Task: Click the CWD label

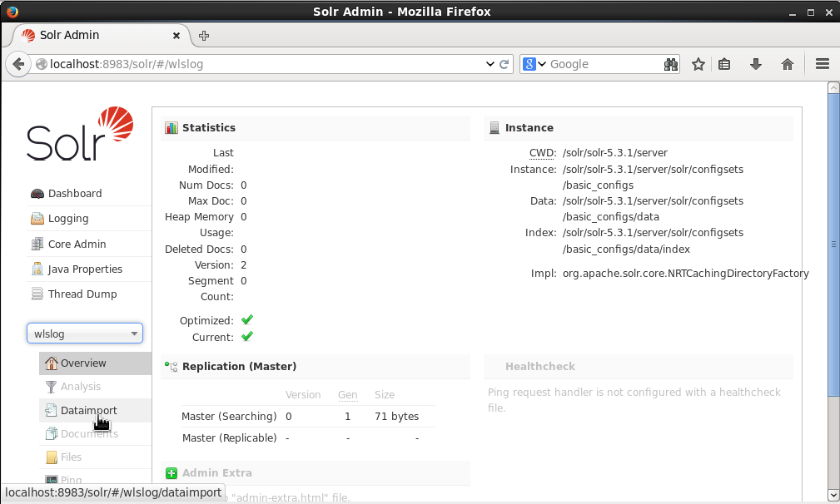Action: (x=543, y=153)
